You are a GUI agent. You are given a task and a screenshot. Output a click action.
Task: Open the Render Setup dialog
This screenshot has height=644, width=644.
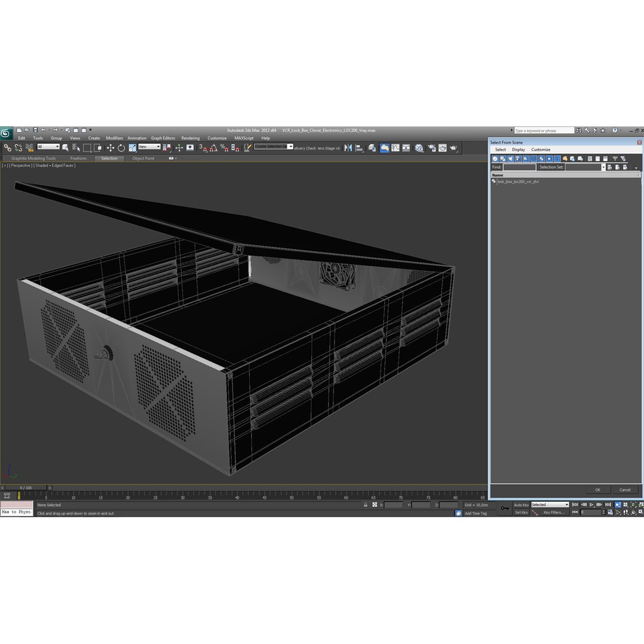point(432,148)
